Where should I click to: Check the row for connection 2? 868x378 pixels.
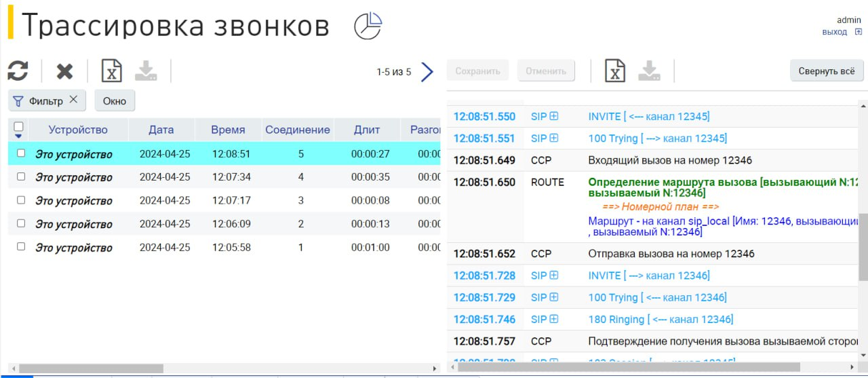coord(21,223)
